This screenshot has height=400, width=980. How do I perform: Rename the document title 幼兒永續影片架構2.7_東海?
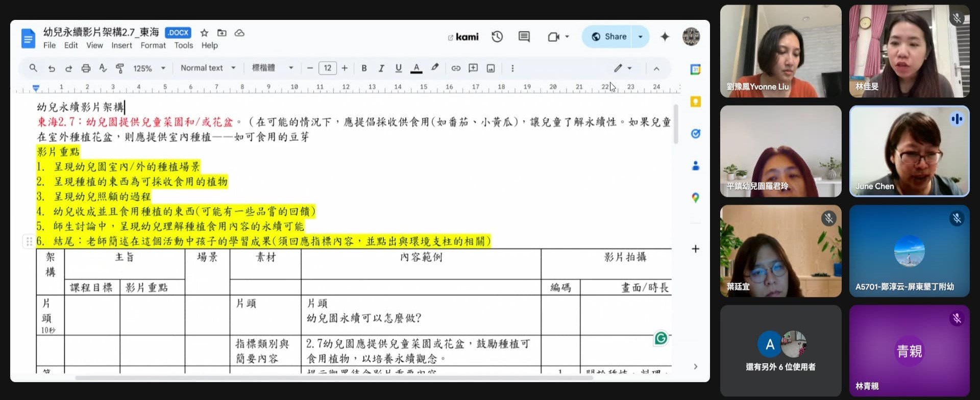click(x=101, y=33)
